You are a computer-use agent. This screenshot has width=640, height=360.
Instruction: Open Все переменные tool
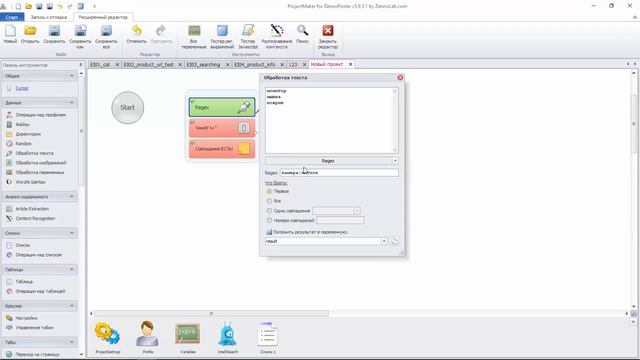(194, 37)
